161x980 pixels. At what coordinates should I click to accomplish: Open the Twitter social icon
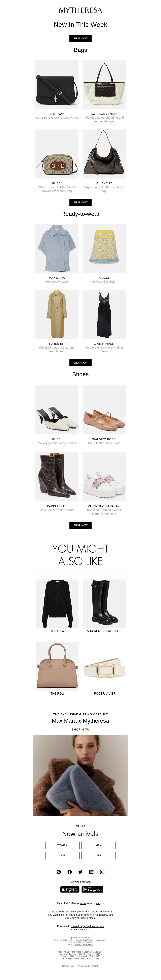[x=80, y=871]
